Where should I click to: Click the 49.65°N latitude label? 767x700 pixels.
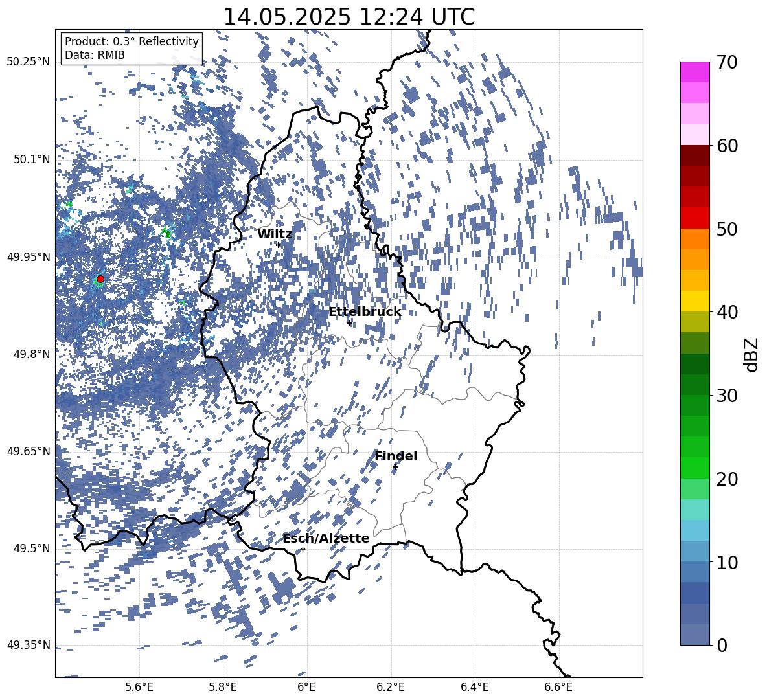[29, 451]
